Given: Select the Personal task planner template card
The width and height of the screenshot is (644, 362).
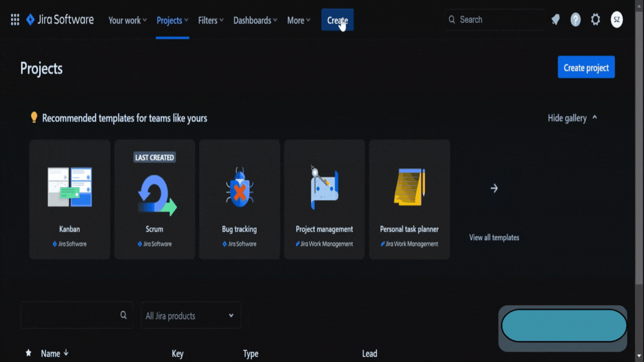Looking at the screenshot, I should coord(409,199).
